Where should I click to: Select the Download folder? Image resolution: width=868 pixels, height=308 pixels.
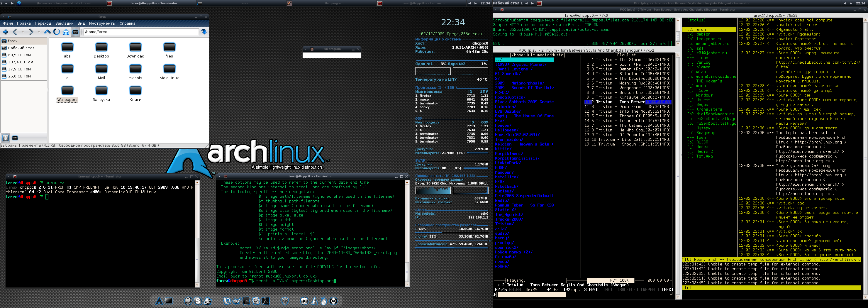point(135,50)
